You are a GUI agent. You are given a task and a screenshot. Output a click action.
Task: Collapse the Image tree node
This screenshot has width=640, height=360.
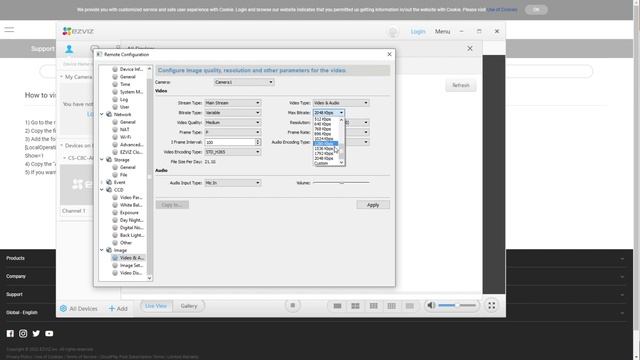pos(102,250)
